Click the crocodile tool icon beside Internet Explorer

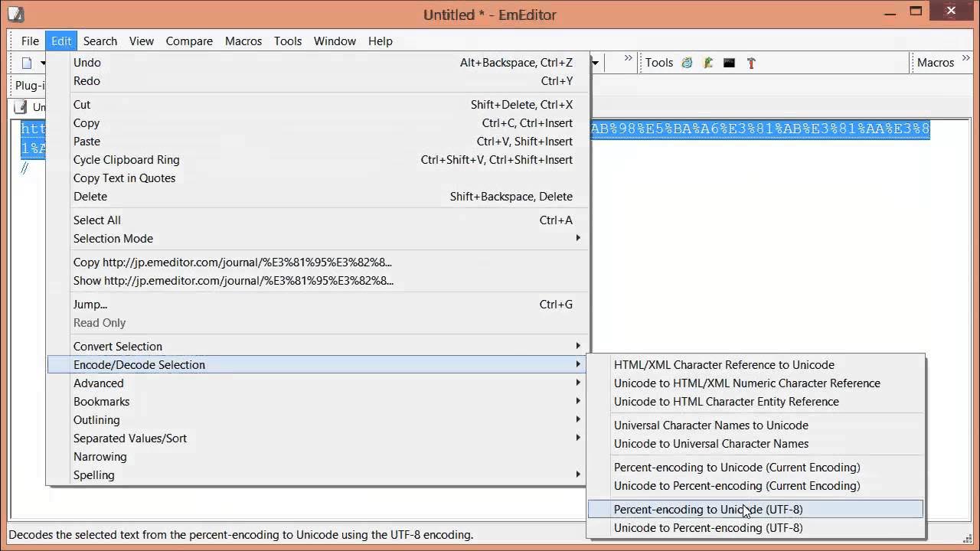click(708, 63)
